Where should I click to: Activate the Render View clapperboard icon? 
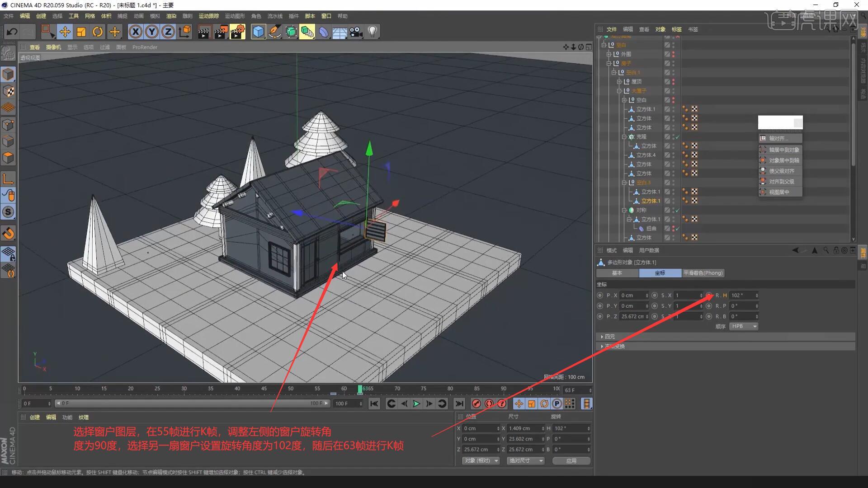click(x=204, y=32)
